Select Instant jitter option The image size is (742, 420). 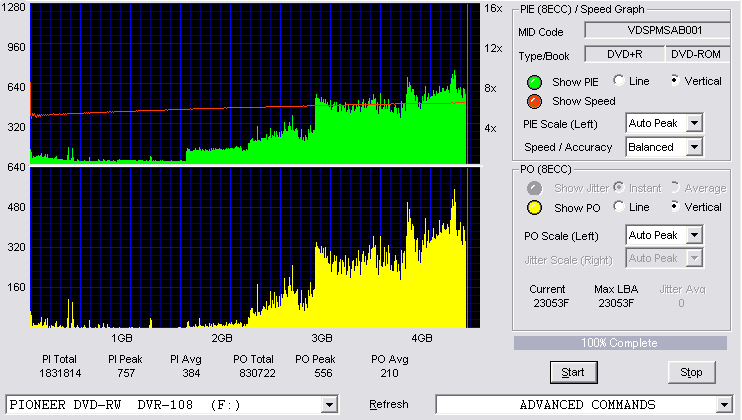[x=618, y=187]
